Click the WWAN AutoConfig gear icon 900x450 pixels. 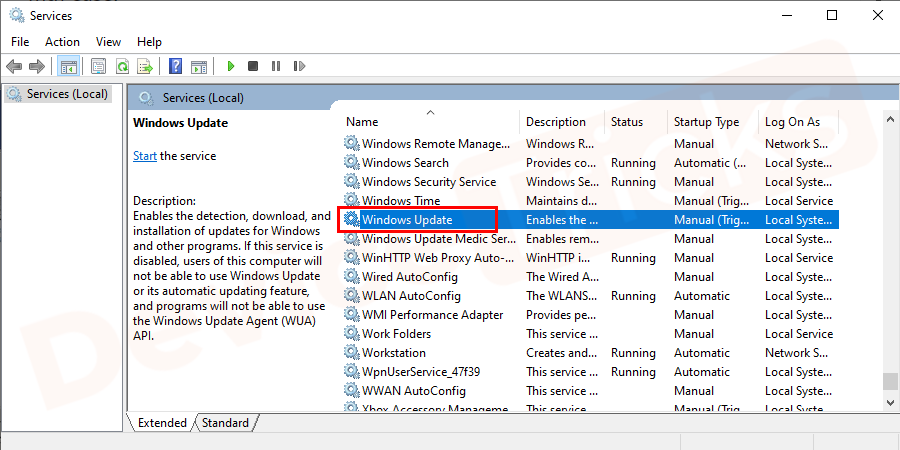[x=351, y=390]
